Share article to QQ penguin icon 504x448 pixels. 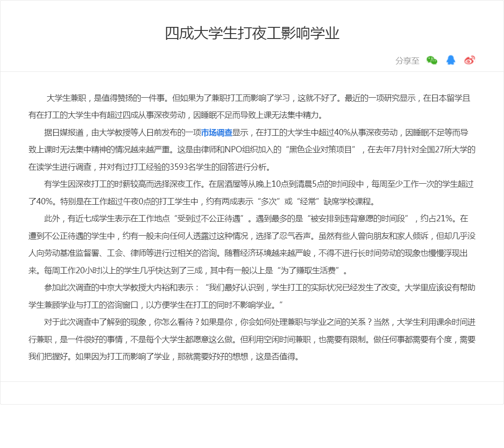coord(451,60)
